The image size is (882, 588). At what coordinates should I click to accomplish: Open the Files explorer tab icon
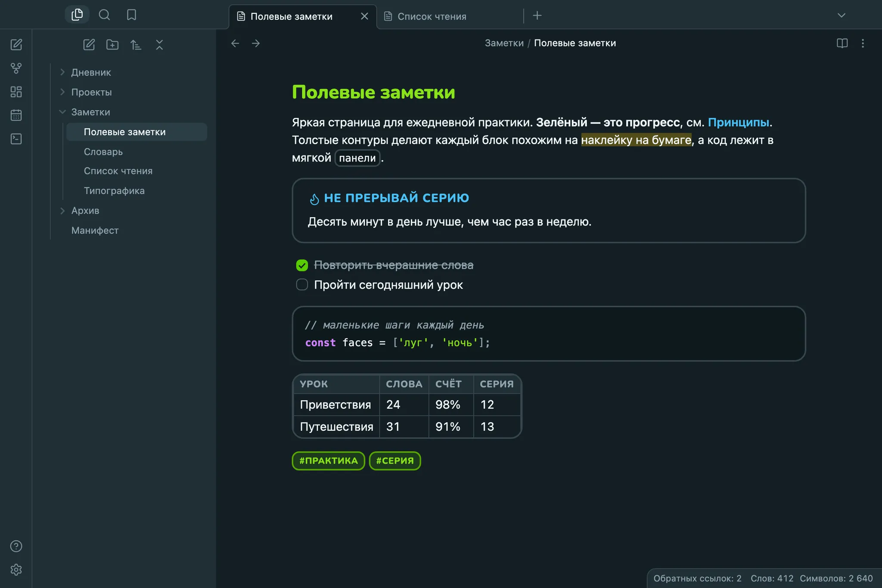[x=77, y=15]
